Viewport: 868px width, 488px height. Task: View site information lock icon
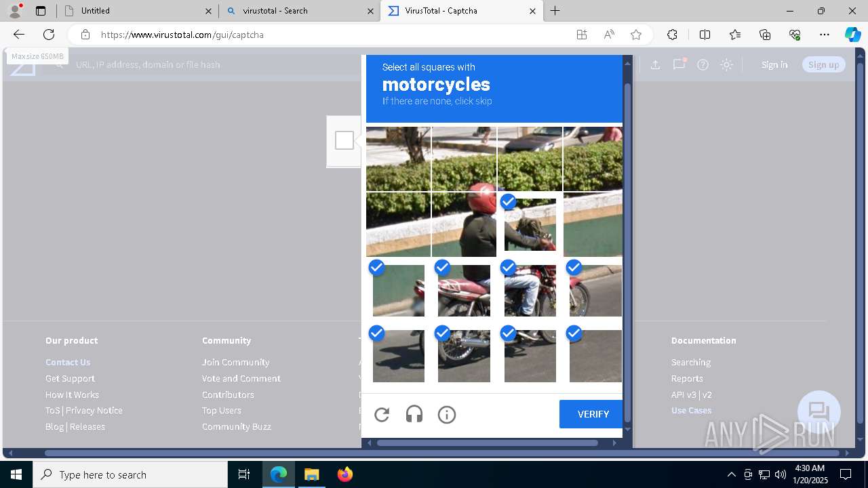tap(85, 35)
